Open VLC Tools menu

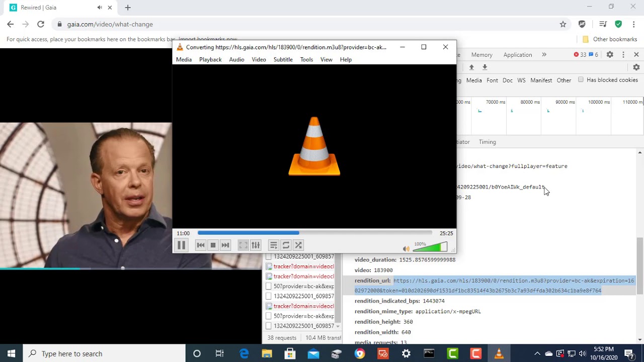(x=306, y=59)
